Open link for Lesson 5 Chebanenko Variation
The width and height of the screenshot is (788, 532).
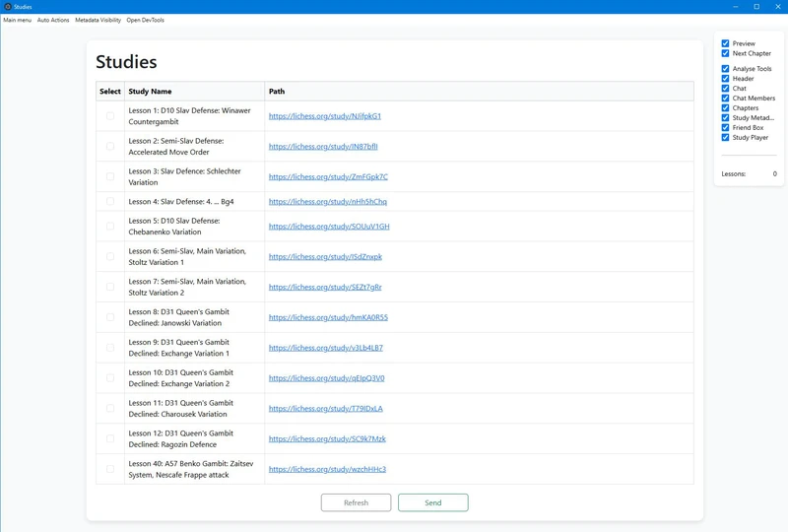329,227
